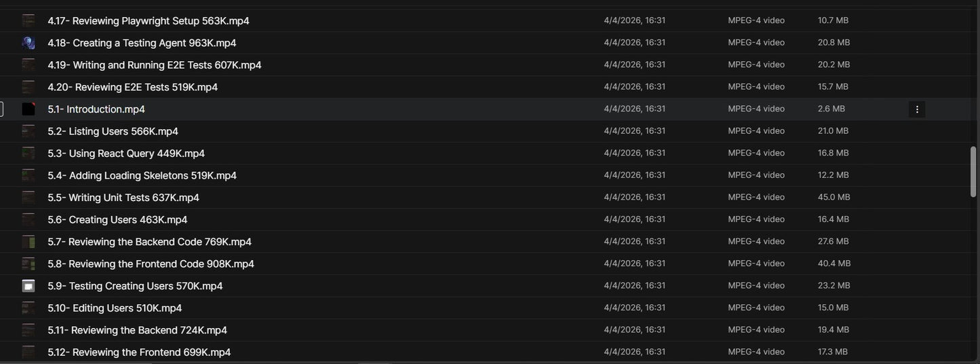980x364 pixels.
Task: Click the 4.17- Reviewing Playwright Setup file icon
Action: (x=28, y=21)
